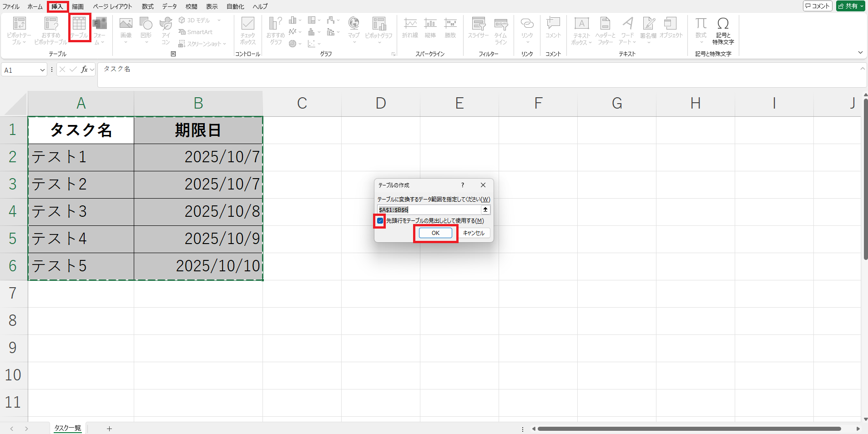Expand the Name Box dropdown arrow

click(x=42, y=70)
